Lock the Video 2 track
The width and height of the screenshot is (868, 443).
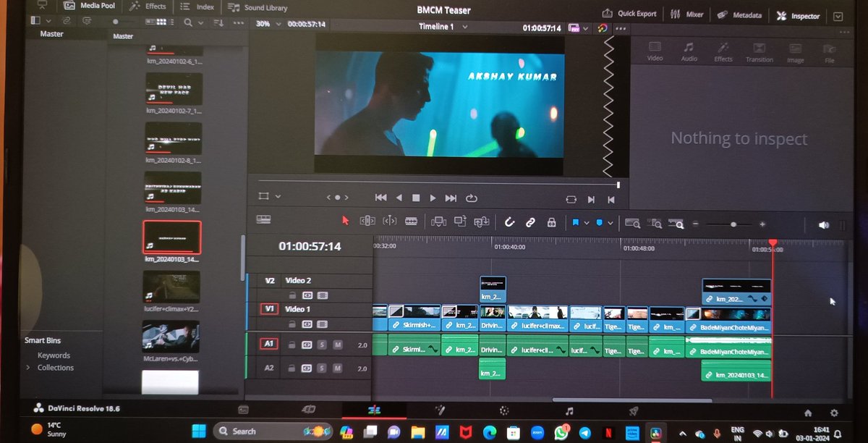point(292,295)
